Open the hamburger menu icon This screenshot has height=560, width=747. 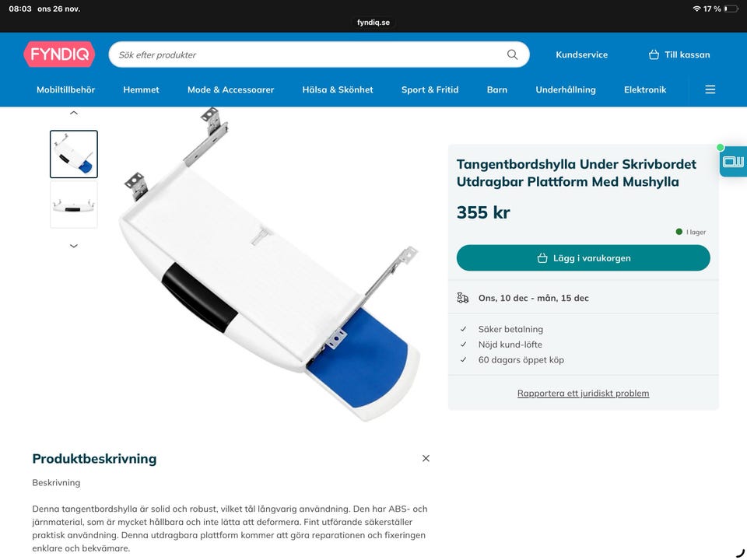(x=710, y=89)
